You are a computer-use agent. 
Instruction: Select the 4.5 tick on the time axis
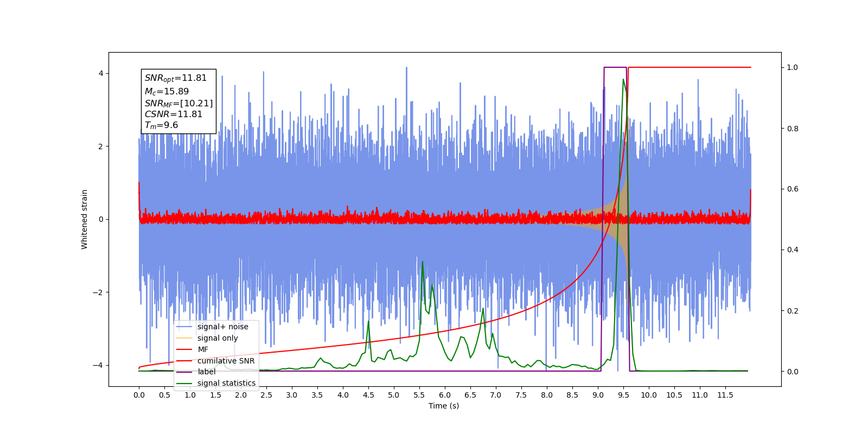tap(368, 395)
